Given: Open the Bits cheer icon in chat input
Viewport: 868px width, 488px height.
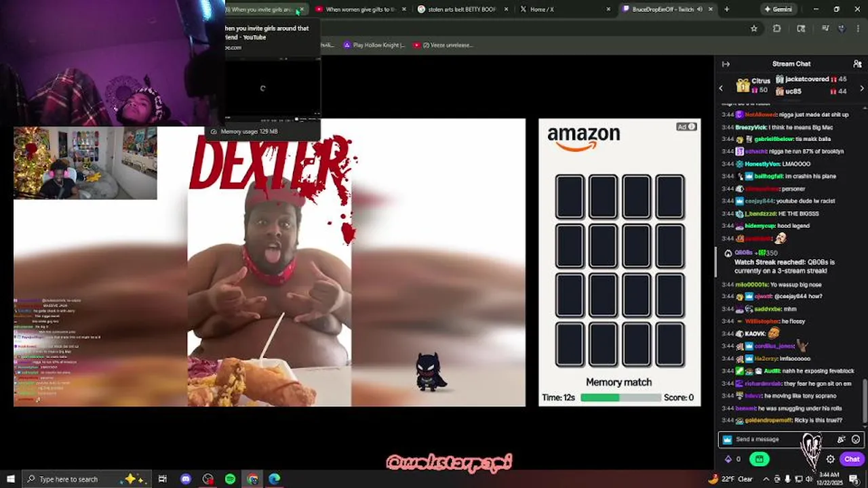Looking at the screenshot, I should (x=842, y=439).
